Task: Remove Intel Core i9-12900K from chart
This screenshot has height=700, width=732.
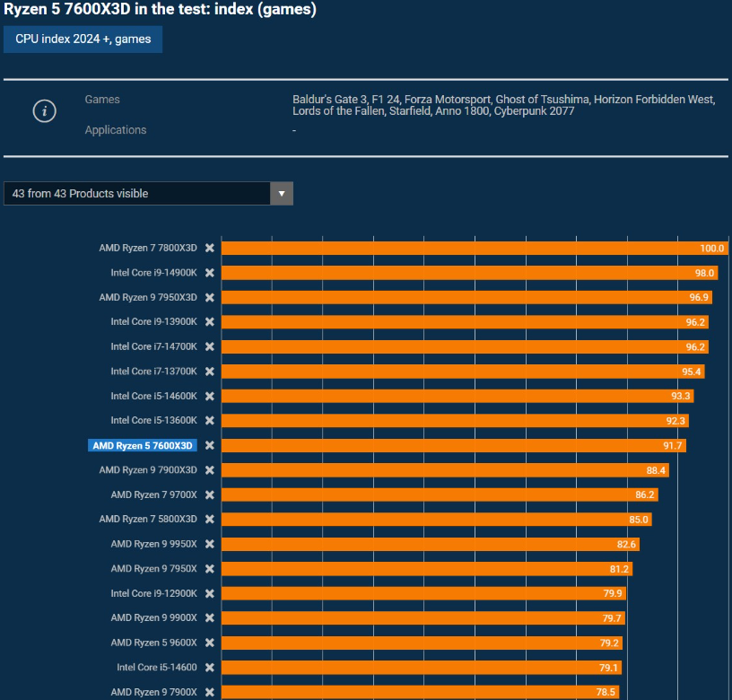Action: [x=210, y=593]
